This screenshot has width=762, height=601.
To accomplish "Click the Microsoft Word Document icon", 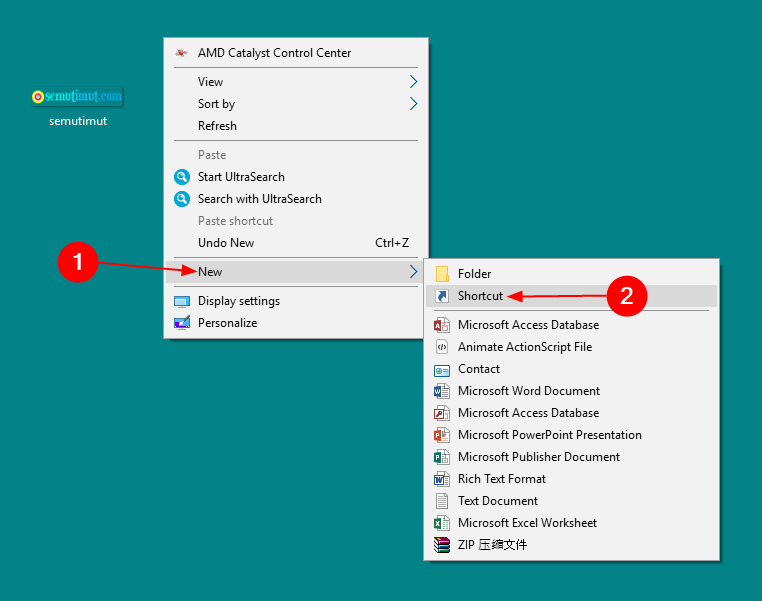I will click(x=442, y=391).
